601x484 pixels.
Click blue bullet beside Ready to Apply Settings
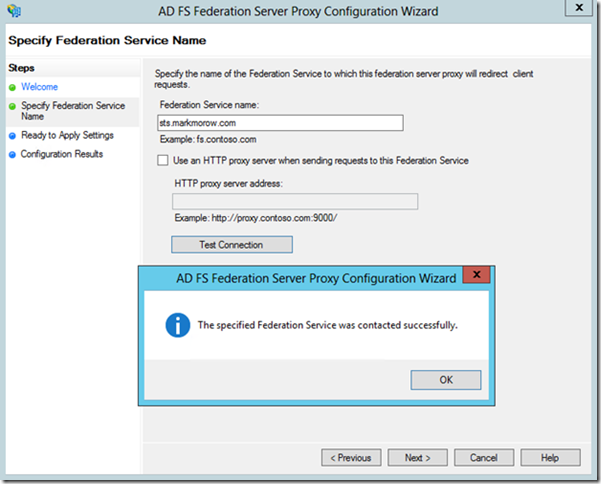(x=12, y=136)
